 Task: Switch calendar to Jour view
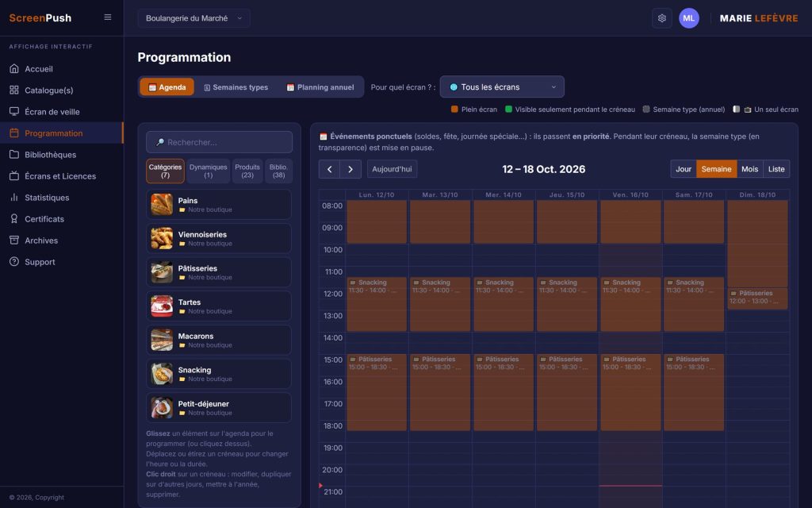(x=683, y=169)
